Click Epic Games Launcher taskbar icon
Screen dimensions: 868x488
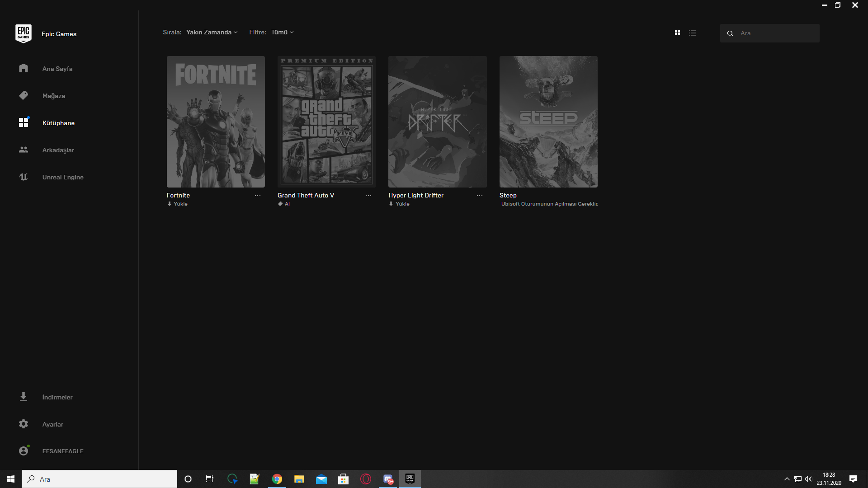(x=410, y=479)
